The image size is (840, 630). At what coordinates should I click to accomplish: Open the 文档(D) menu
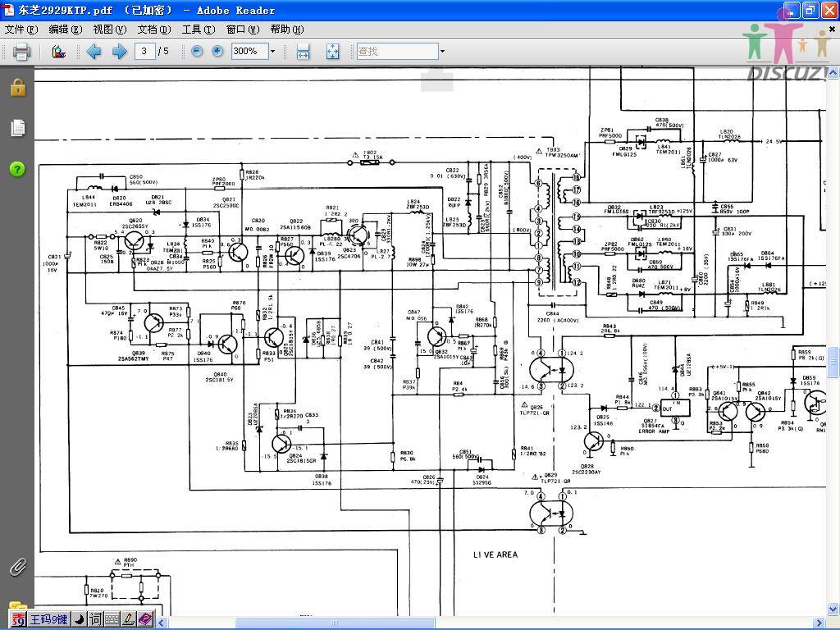click(x=153, y=29)
